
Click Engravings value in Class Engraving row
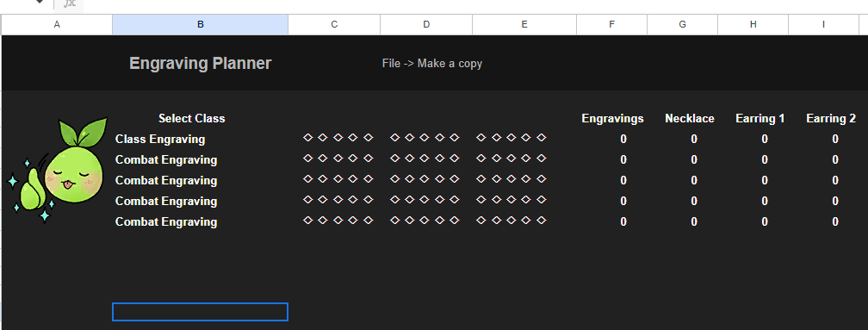coord(623,139)
